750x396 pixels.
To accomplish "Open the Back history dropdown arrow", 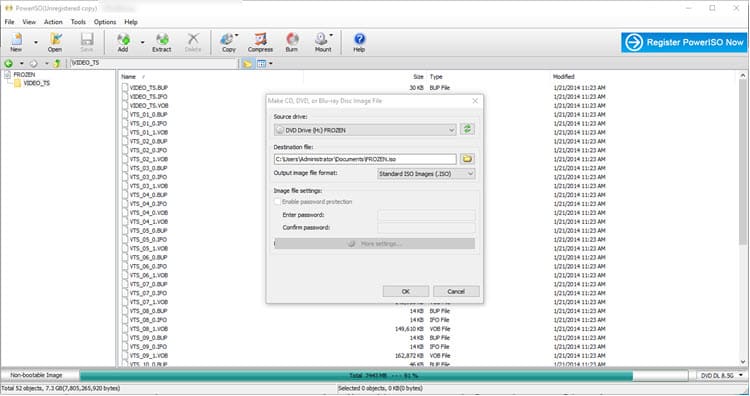I will pos(22,63).
